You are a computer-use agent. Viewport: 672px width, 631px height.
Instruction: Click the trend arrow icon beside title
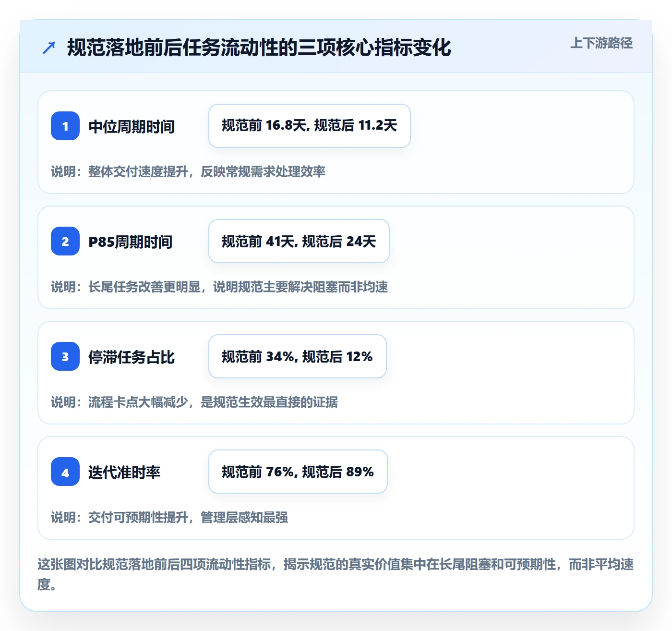[49, 48]
